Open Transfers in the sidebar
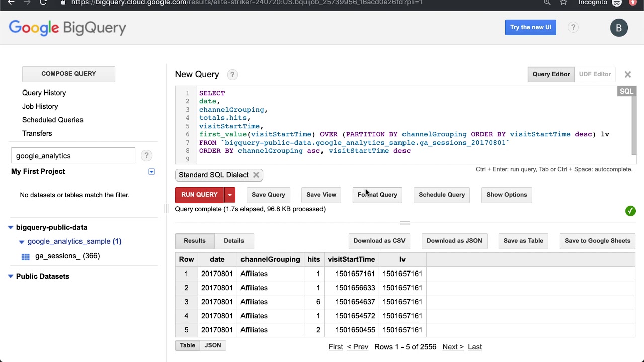The image size is (644, 362). [37, 133]
